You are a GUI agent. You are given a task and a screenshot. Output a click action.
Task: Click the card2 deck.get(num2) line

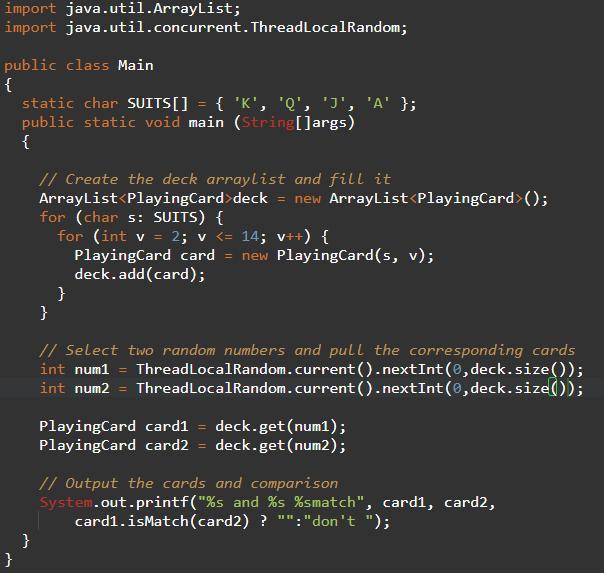click(193, 446)
